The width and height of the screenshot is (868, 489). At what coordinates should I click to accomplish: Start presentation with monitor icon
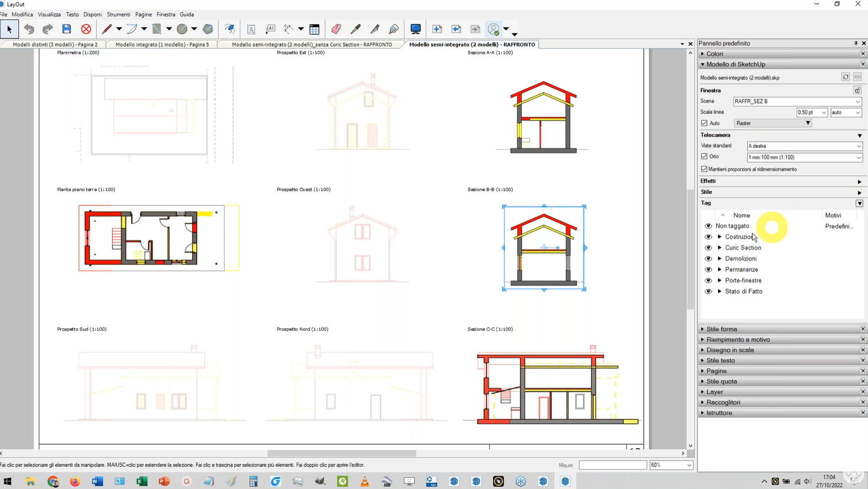[x=415, y=29]
